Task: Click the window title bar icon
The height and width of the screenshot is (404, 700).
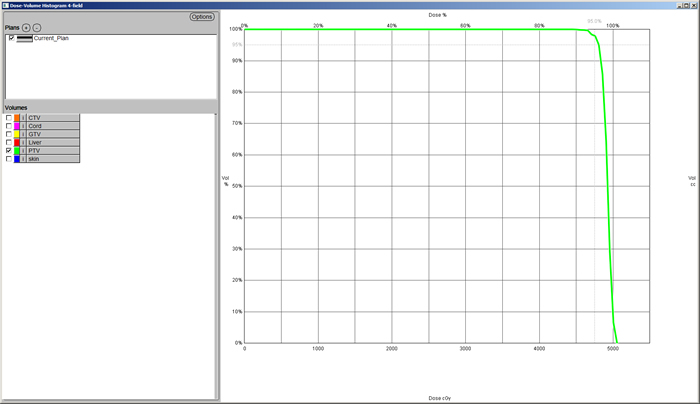Action: click(4, 5)
